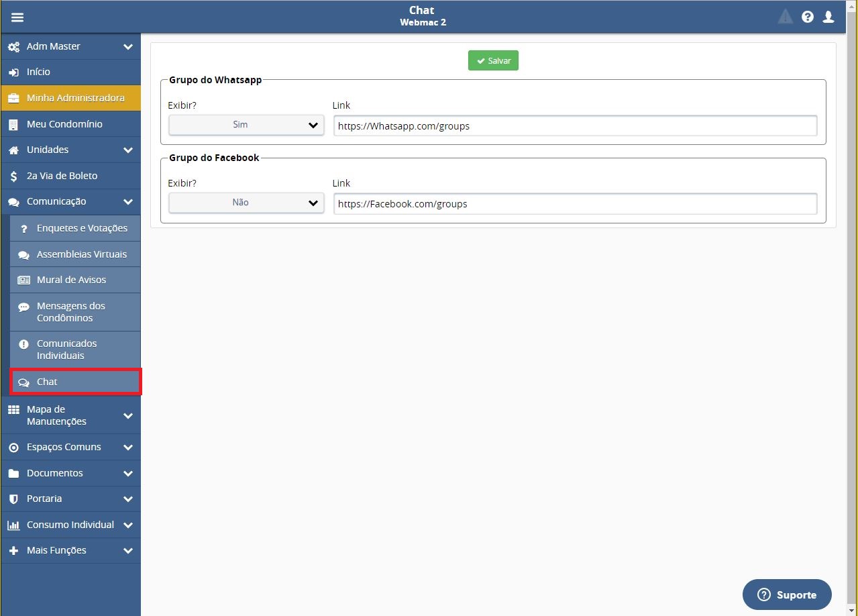Open Mensagens dos Condôminos submenu item
This screenshot has width=858, height=616.
[x=75, y=313]
